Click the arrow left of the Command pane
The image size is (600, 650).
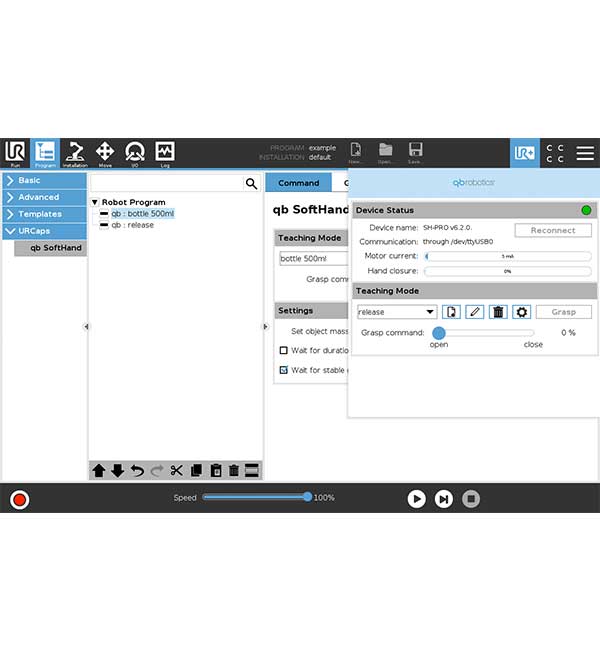[x=266, y=327]
